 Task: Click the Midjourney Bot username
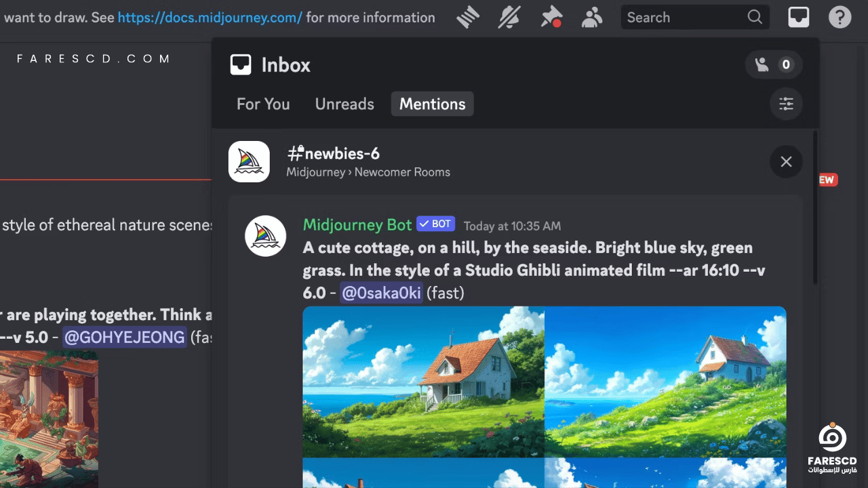(x=357, y=224)
